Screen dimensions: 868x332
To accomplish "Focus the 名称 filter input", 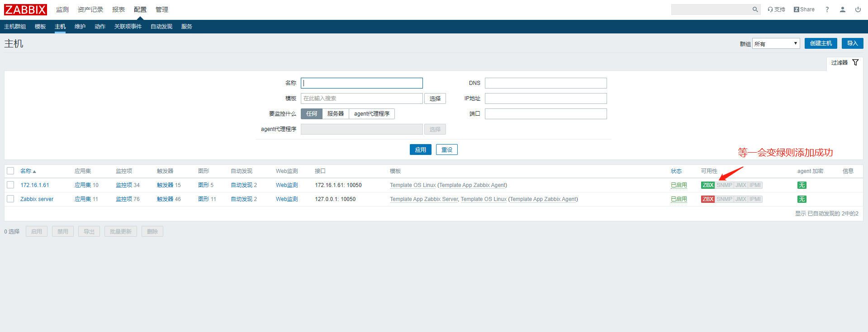I will coord(362,83).
